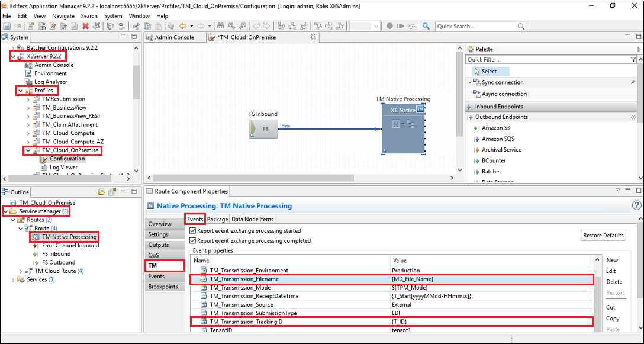Select the Error Channel Inbound item
Screen dimensions: 644x344
70,245
